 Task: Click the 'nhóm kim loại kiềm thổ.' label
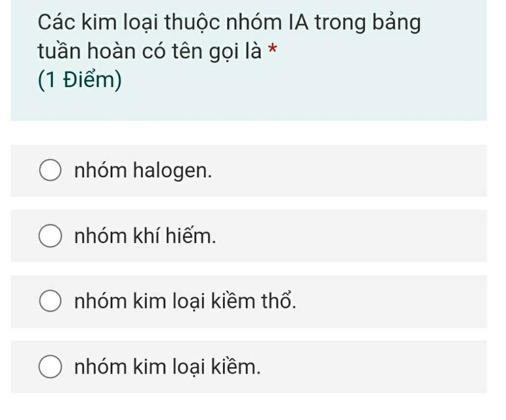[185, 301]
